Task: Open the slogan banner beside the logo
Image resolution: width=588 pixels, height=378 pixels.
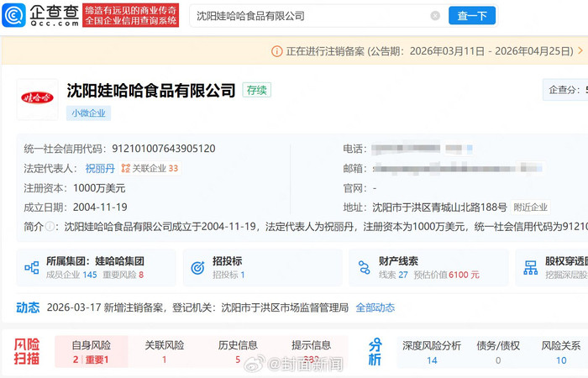Action: click(130, 15)
